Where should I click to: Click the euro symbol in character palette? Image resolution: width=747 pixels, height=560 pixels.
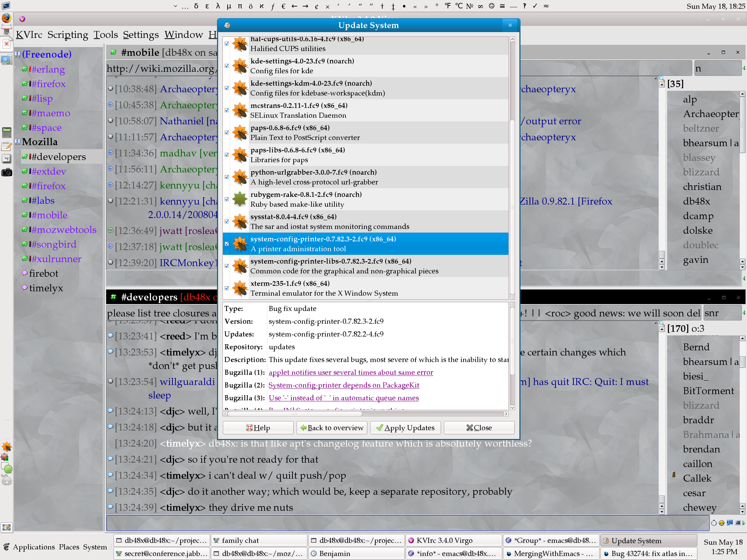[283, 6]
